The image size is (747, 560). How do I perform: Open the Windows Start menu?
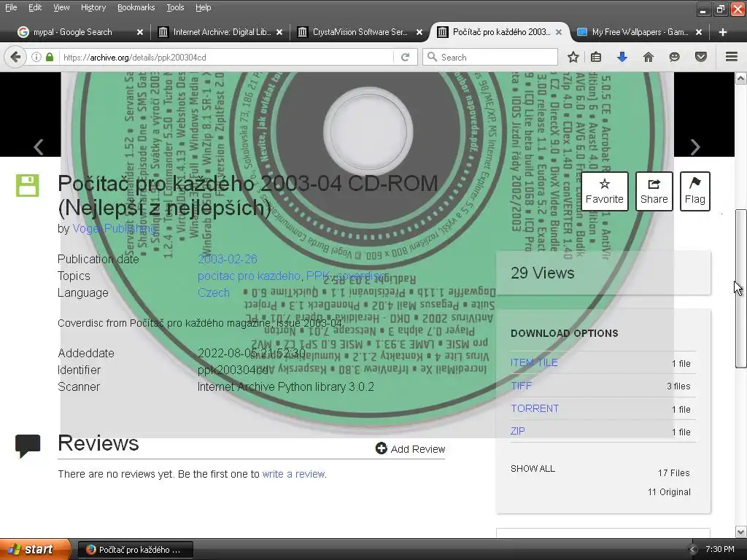[34, 549]
